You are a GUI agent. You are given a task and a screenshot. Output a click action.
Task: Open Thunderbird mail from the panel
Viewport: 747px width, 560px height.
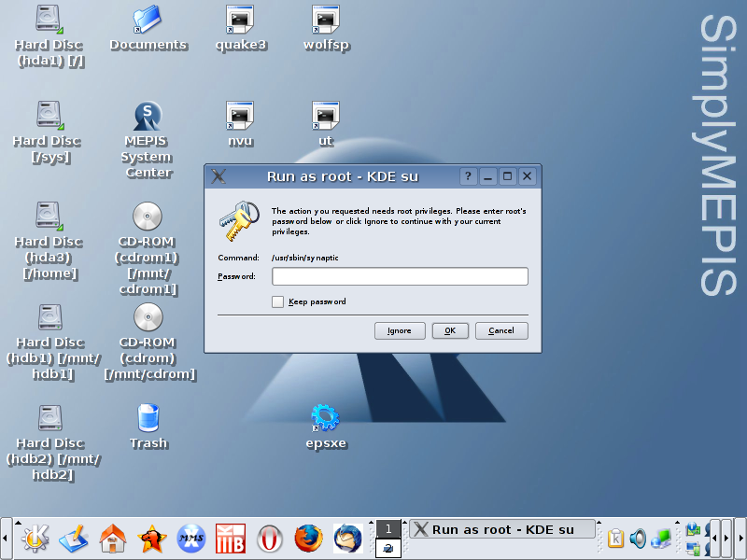pyautogui.click(x=347, y=538)
